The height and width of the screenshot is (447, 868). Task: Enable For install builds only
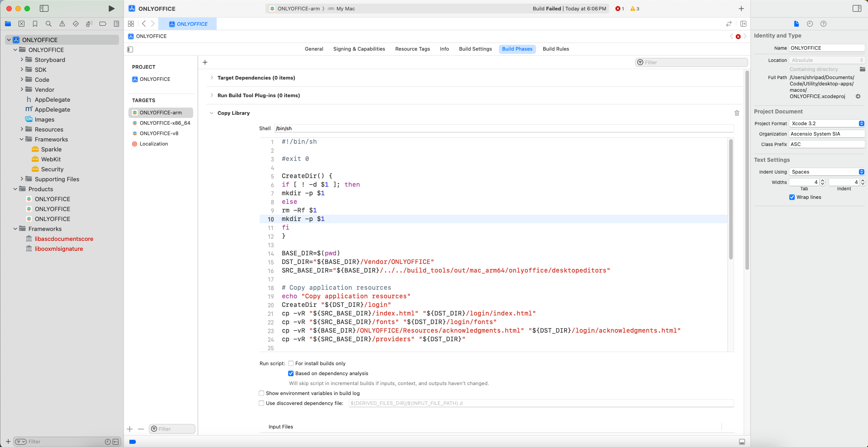click(291, 363)
